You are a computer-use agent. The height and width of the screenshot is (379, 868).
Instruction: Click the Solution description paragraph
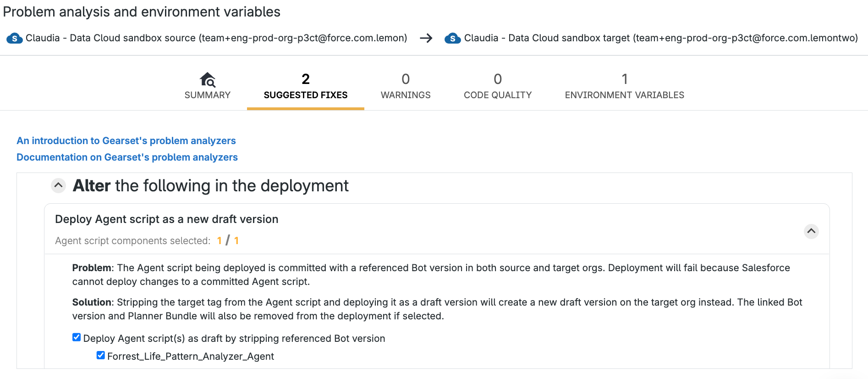pyautogui.click(x=437, y=309)
